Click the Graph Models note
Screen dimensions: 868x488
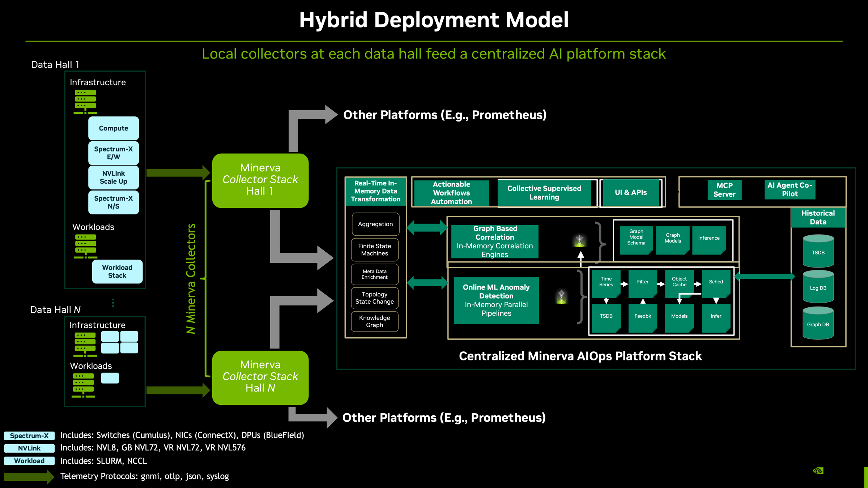coord(673,240)
